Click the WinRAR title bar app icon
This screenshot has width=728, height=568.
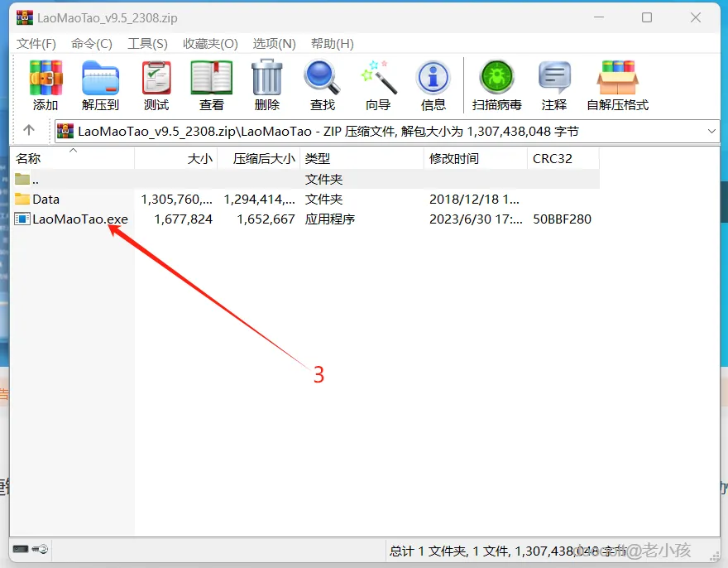[x=25, y=17]
